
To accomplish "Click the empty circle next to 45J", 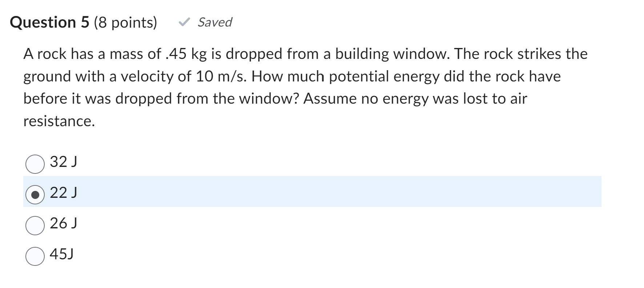I will (x=35, y=255).
